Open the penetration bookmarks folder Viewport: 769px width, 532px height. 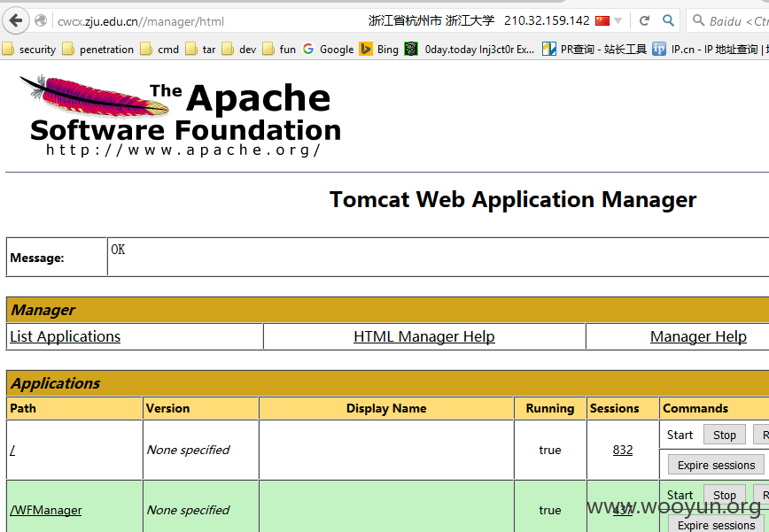(x=98, y=49)
